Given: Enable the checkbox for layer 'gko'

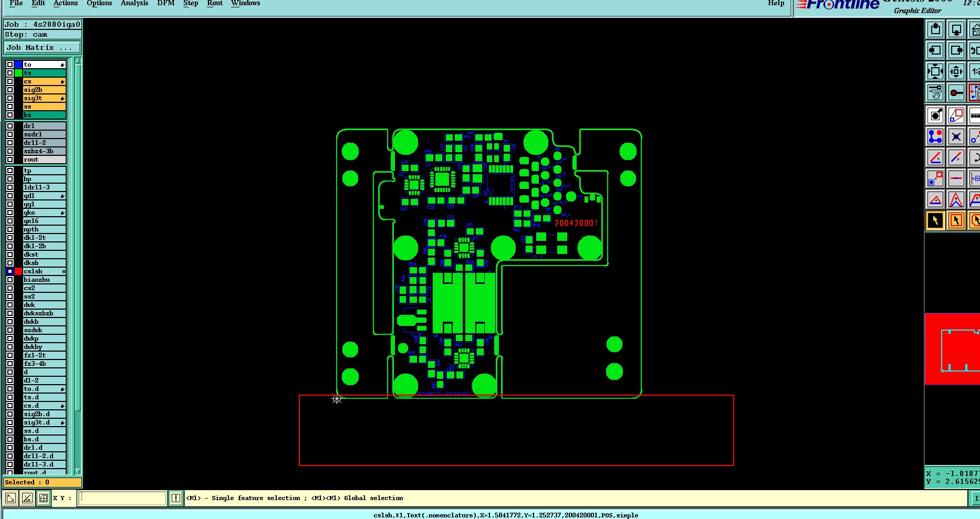Looking at the screenshot, I should click(10, 213).
